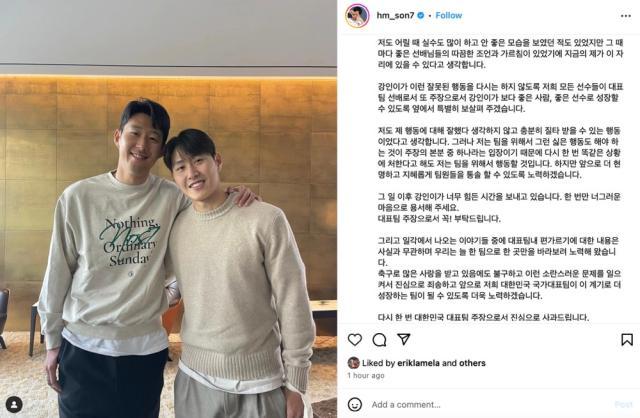This screenshot has width=640, height=418.
Task: Open hm_son7 profile picture avatar
Action: tap(357, 16)
